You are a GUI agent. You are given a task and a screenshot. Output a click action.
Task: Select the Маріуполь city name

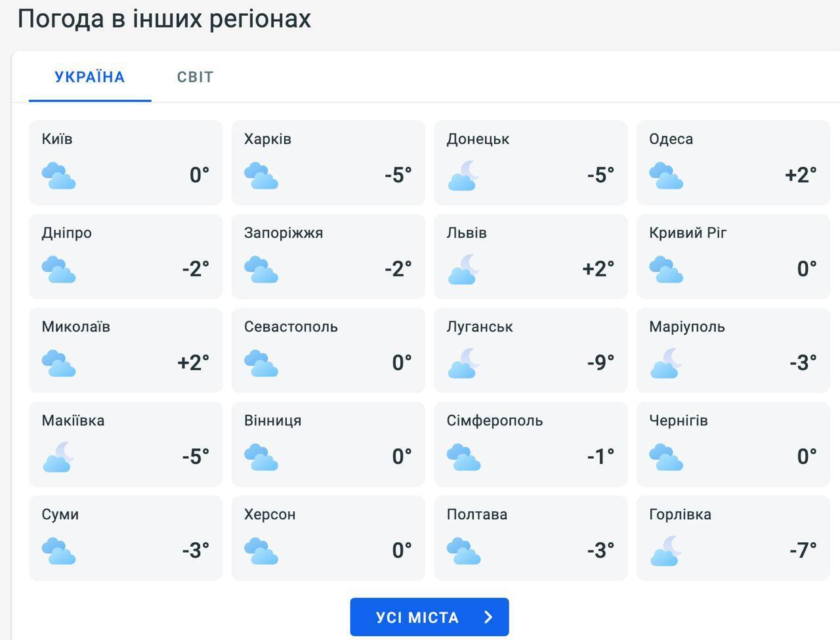click(687, 327)
